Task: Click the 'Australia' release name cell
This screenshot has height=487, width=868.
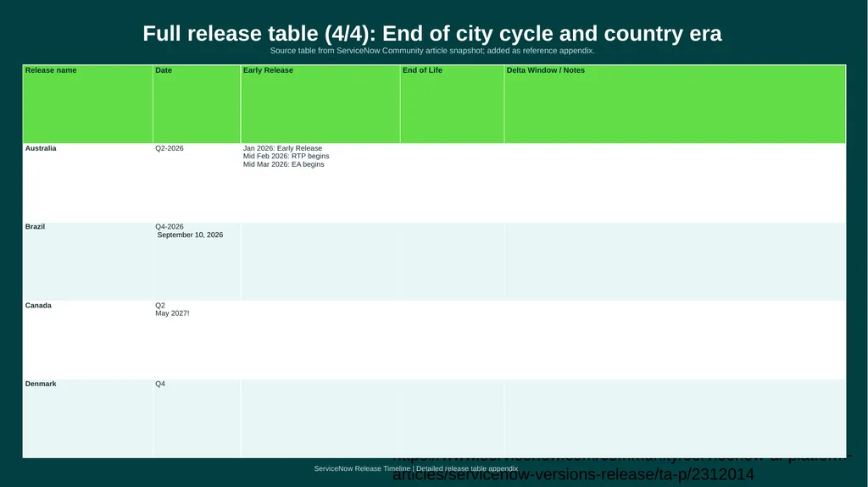Action: [x=87, y=183]
